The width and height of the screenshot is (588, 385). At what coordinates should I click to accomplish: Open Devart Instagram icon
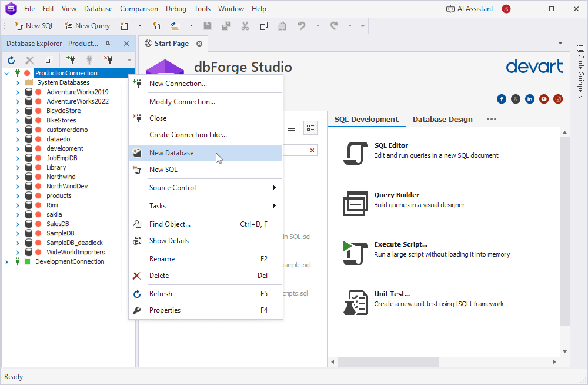(558, 99)
